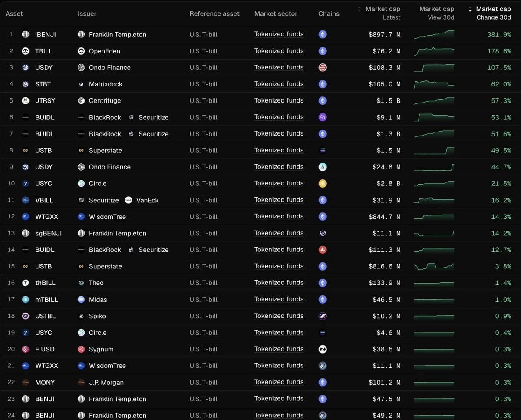Toggle sort arrow beside Market cap Change 30d
Viewport: 521px width, 420px height.
pyautogui.click(x=470, y=9)
